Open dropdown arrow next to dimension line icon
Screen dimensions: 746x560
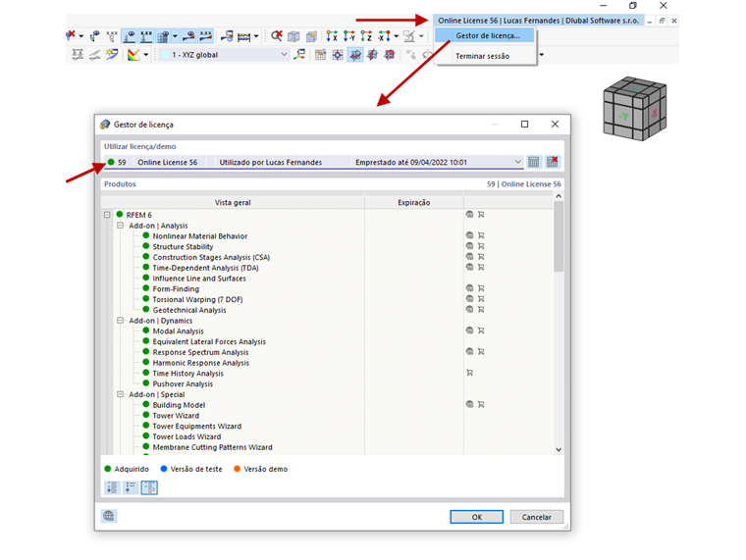tap(256, 36)
